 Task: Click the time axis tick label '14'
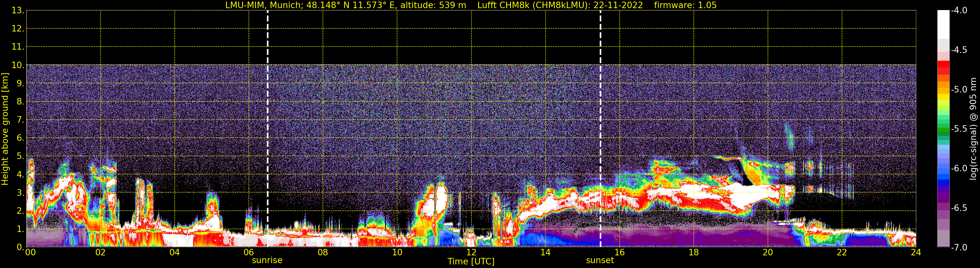(x=545, y=252)
